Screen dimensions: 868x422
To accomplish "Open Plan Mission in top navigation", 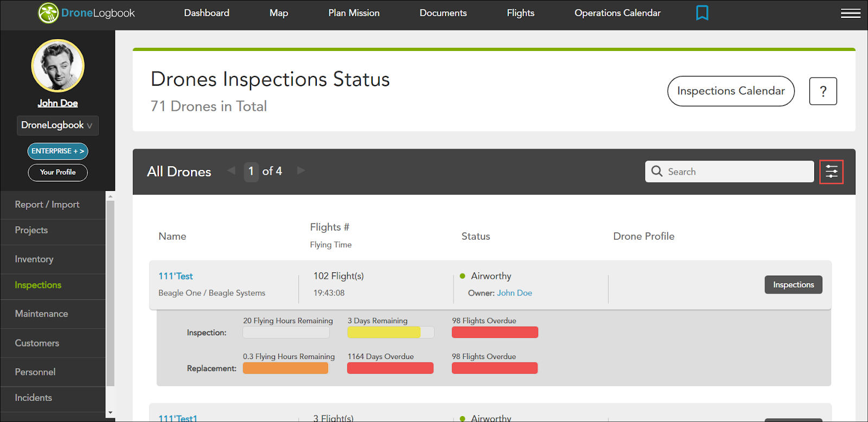I will [x=354, y=13].
